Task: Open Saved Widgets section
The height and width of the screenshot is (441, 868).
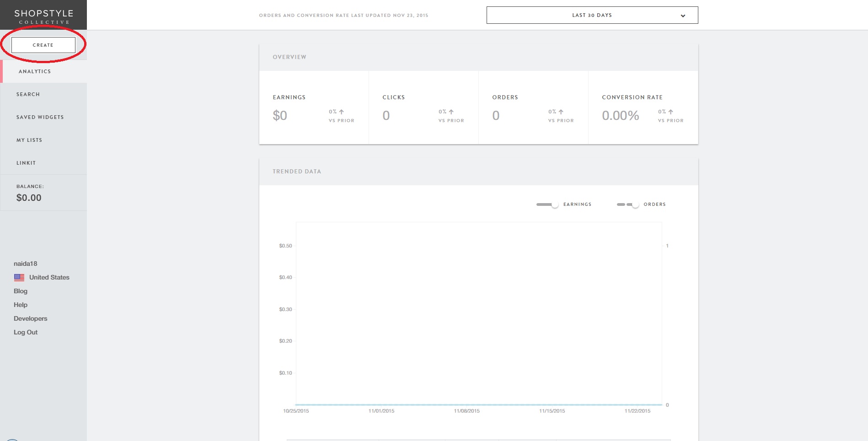Action: [x=40, y=117]
